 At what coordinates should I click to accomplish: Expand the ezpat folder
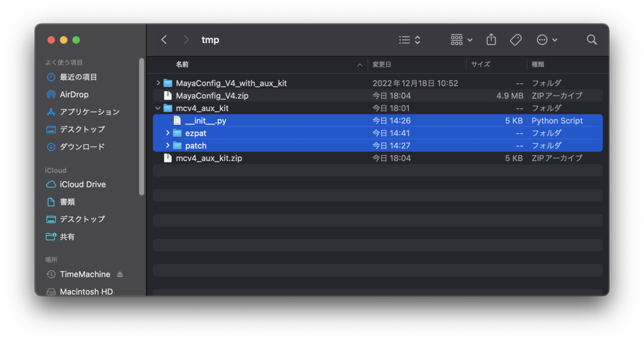click(167, 133)
